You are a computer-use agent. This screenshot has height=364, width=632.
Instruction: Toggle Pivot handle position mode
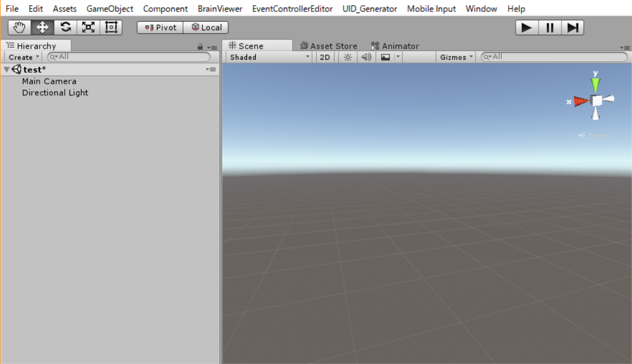160,28
